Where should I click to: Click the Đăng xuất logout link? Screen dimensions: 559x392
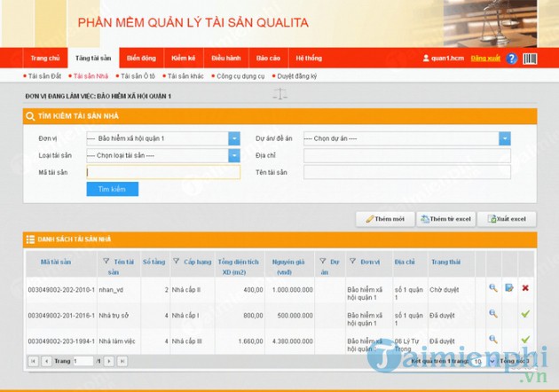point(485,58)
